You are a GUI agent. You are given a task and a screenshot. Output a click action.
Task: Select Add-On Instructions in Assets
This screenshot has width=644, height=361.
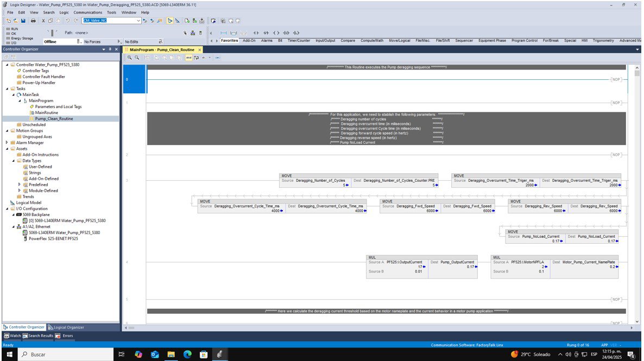pyautogui.click(x=40, y=155)
